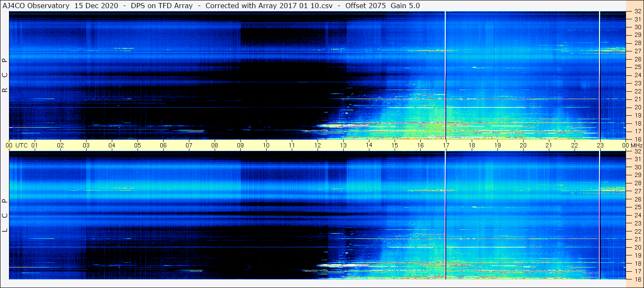Image resolution: width=644 pixels, height=288 pixels.
Task: Select the 10 hour time axis label
Action: (266, 145)
